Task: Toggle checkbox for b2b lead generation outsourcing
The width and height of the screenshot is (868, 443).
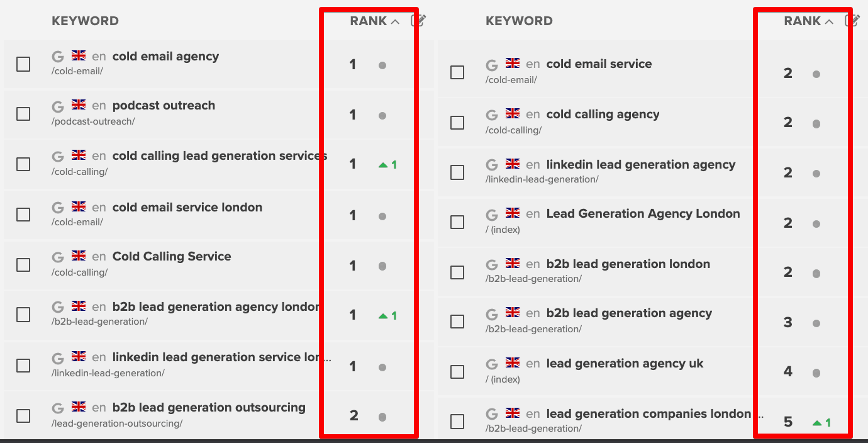Action: pos(23,415)
